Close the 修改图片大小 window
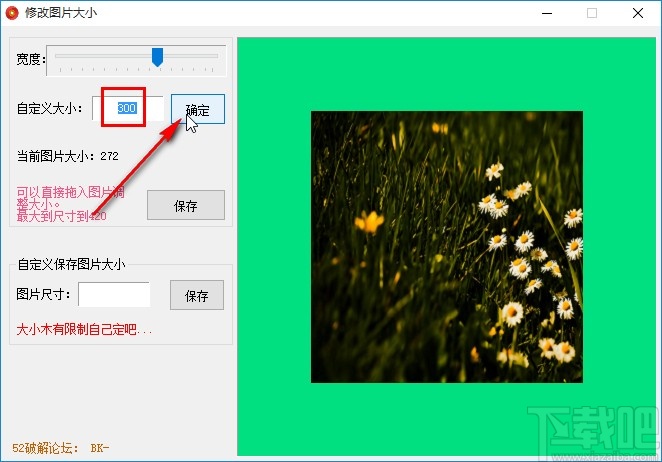Screen dimensions: 662x462 click(x=638, y=13)
